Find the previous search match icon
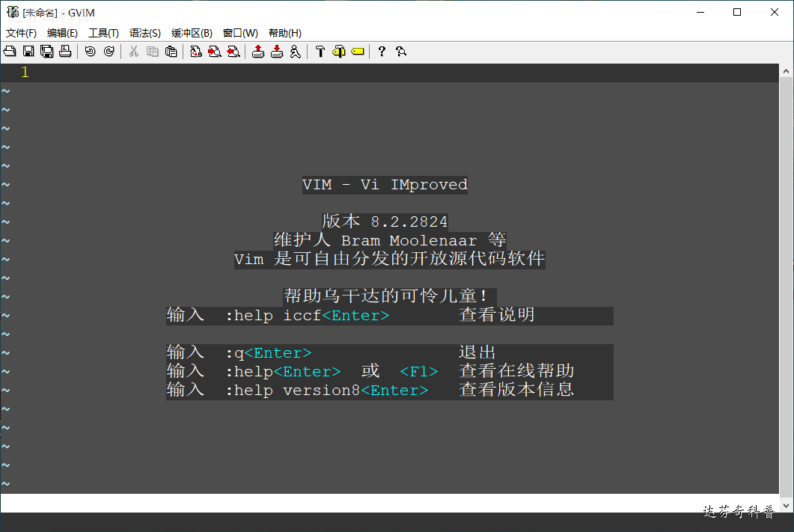 [x=232, y=51]
